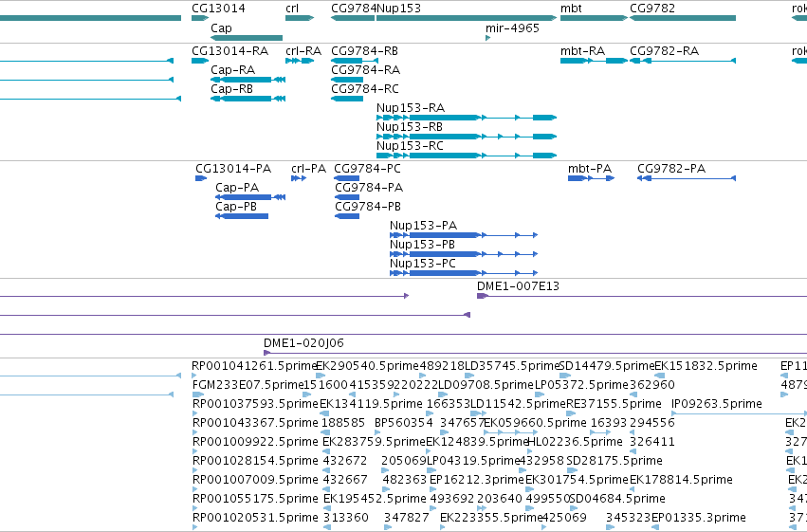Click the LD09708.5prime EST label
The height and width of the screenshot is (532, 807).
[x=486, y=385]
